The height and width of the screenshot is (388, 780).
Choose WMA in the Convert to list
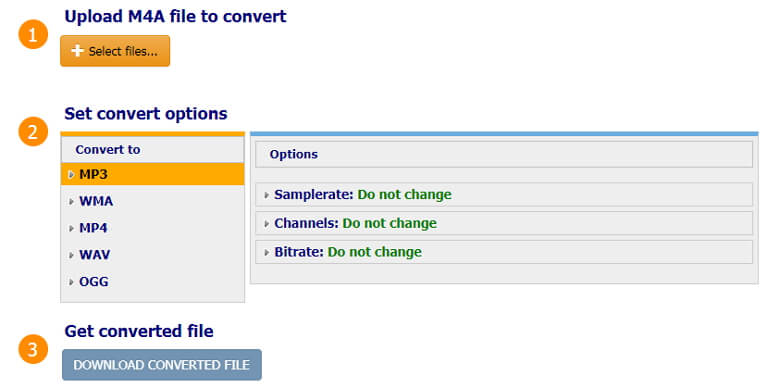coord(153,201)
